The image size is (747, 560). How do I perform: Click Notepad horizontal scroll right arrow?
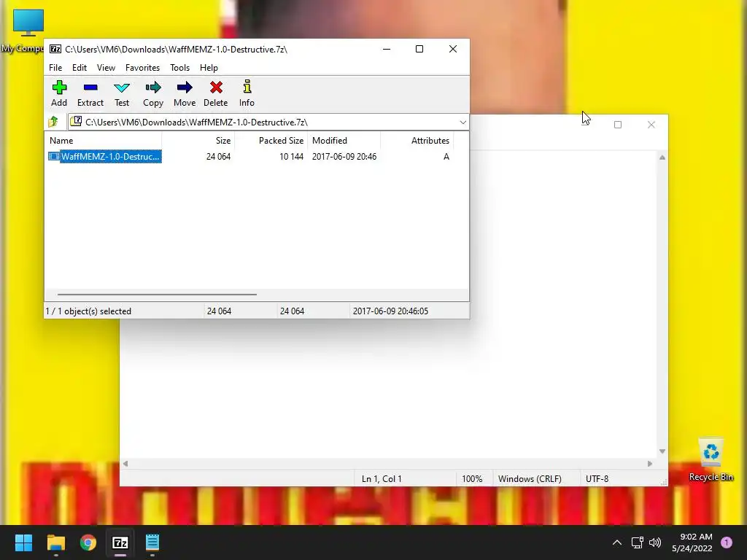point(650,463)
